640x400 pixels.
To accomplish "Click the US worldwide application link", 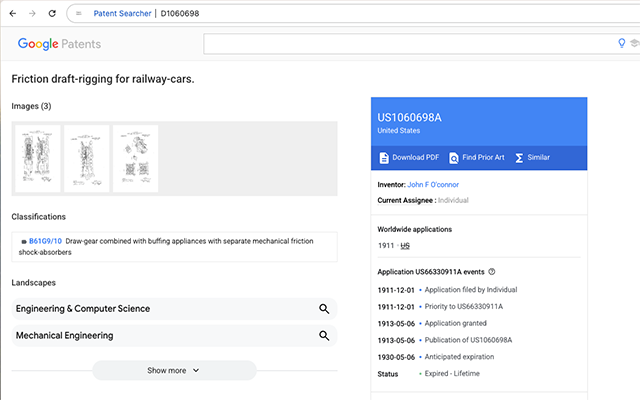I will (x=405, y=246).
